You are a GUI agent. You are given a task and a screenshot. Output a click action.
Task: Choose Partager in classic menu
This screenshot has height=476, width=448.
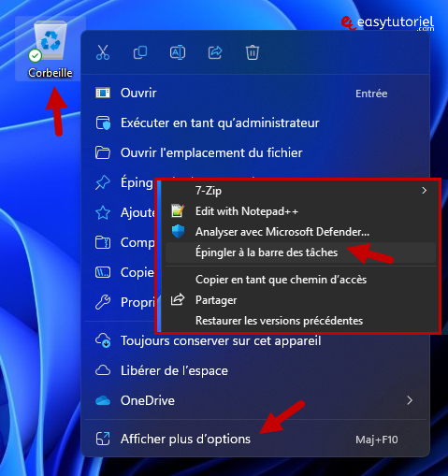(300, 300)
